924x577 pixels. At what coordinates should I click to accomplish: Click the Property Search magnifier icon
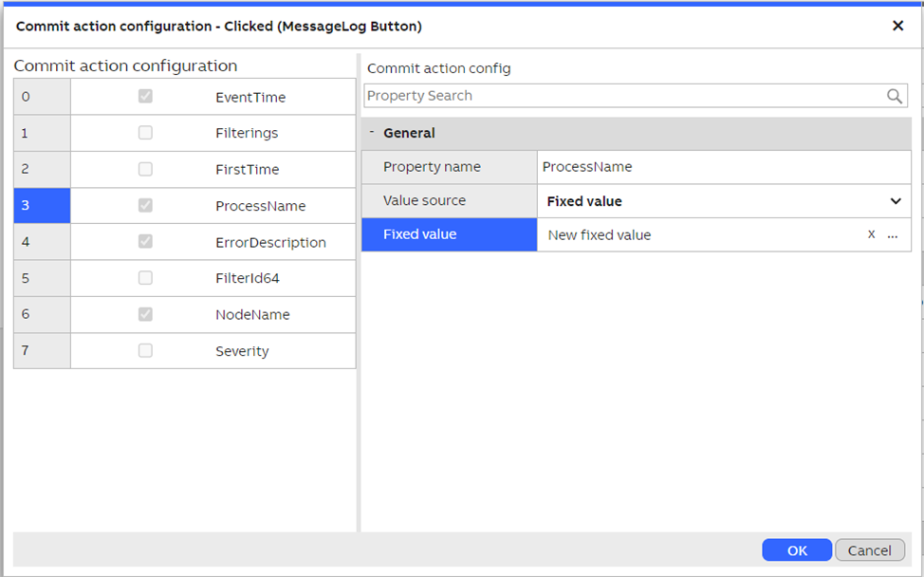point(894,96)
